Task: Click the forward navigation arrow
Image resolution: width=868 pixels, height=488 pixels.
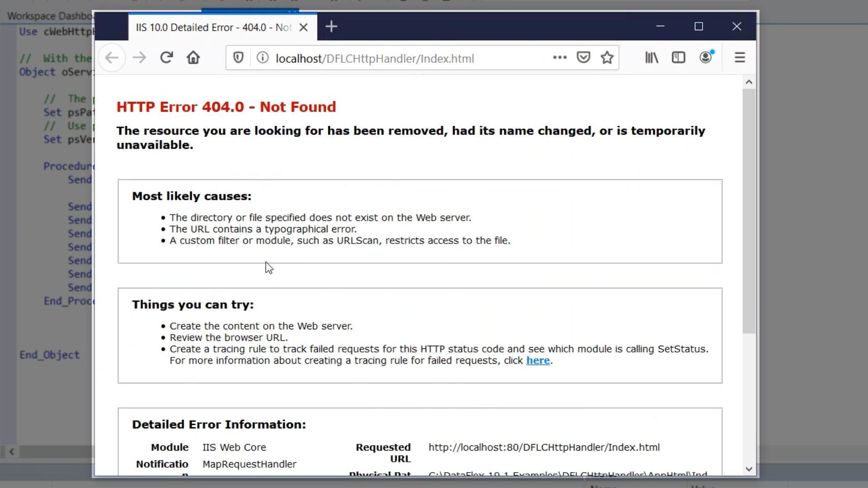Action: coord(139,58)
